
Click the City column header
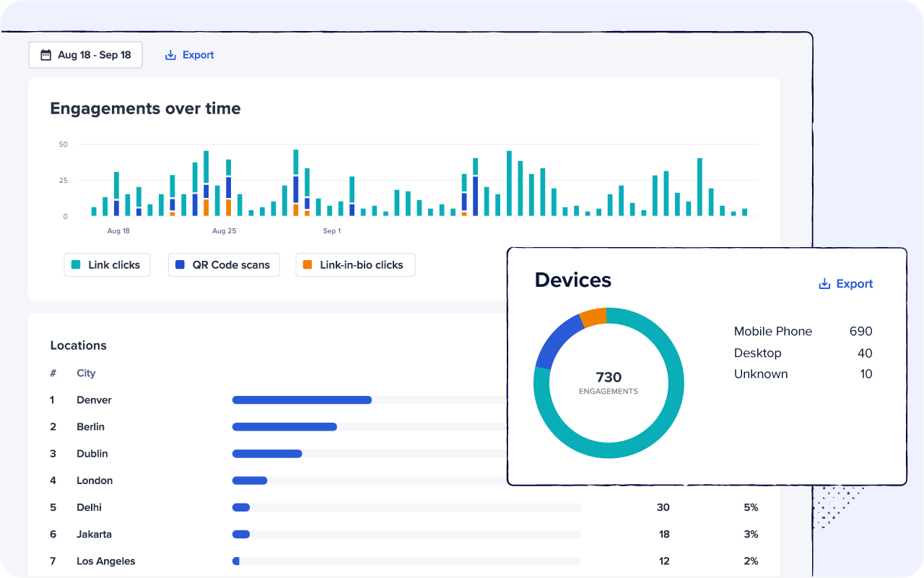tap(86, 374)
